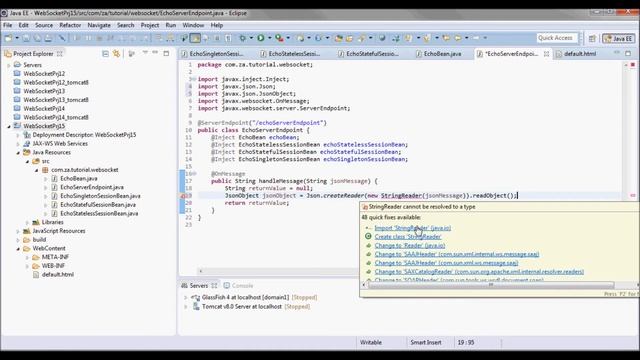Click Import 'StringReader' (java.io) quick fix

point(413,228)
